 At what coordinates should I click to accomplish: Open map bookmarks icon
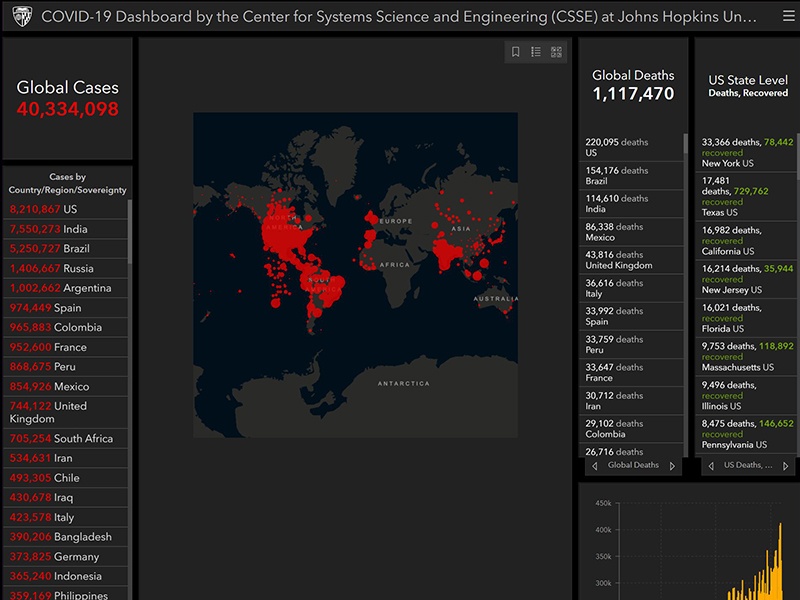515,52
